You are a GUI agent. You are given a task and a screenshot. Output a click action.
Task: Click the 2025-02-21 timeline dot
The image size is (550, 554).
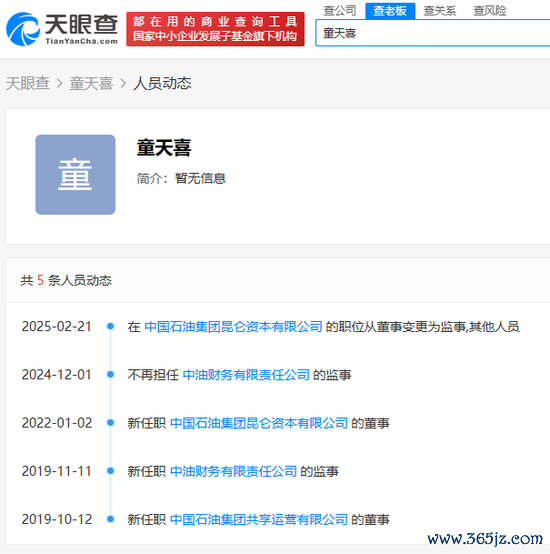(x=111, y=326)
